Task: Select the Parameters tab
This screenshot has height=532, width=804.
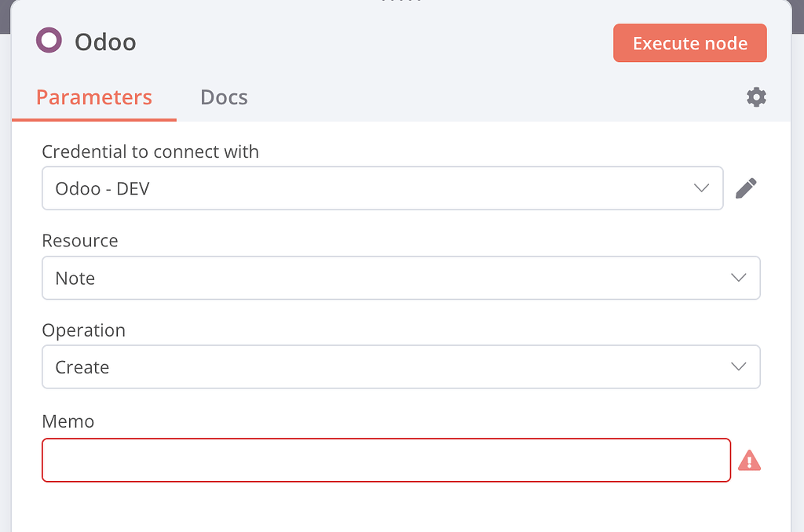Action: tap(93, 97)
